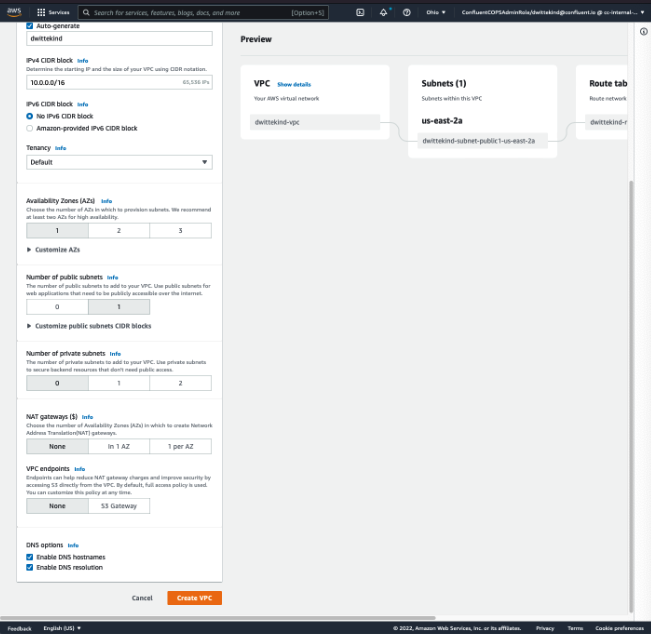The height and width of the screenshot is (634, 651).
Task: Click the horizontal scrollbar at bottom
Action: click(218, 618)
